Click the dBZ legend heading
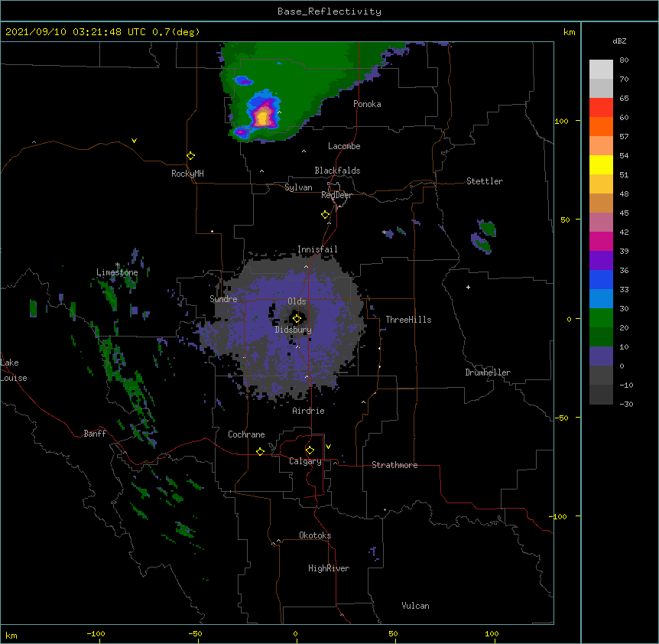659x644 pixels. point(619,41)
